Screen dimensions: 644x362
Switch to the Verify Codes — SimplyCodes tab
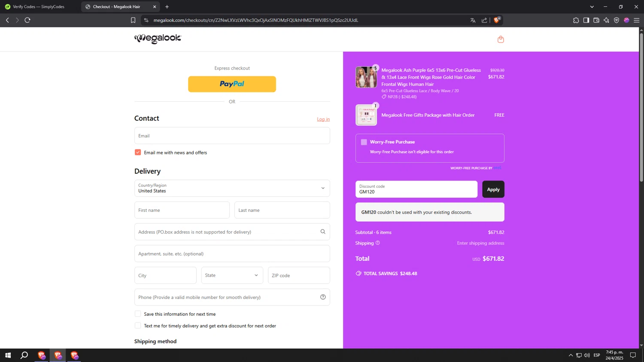(x=39, y=7)
